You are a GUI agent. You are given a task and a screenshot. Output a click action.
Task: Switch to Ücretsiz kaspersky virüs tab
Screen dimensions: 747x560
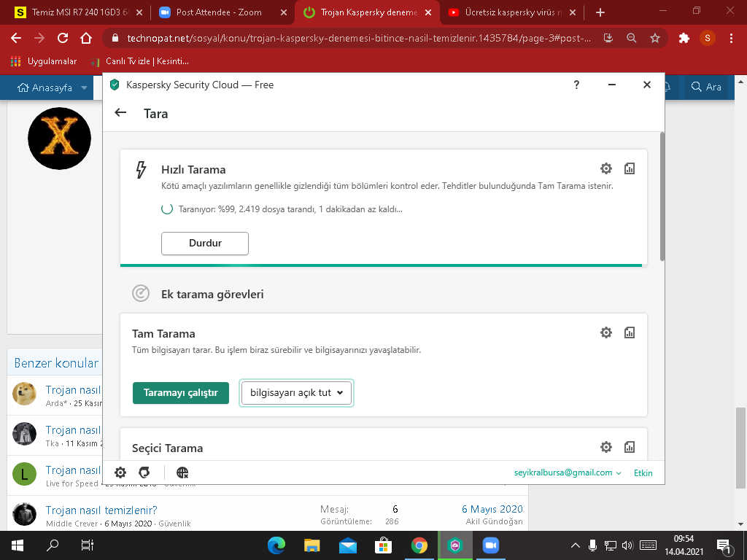511,12
